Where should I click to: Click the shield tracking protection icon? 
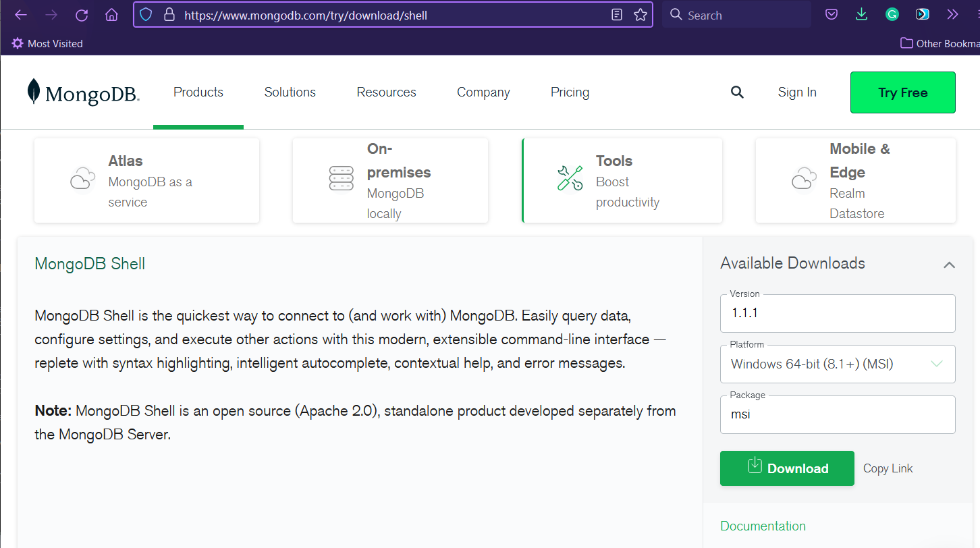tap(146, 15)
